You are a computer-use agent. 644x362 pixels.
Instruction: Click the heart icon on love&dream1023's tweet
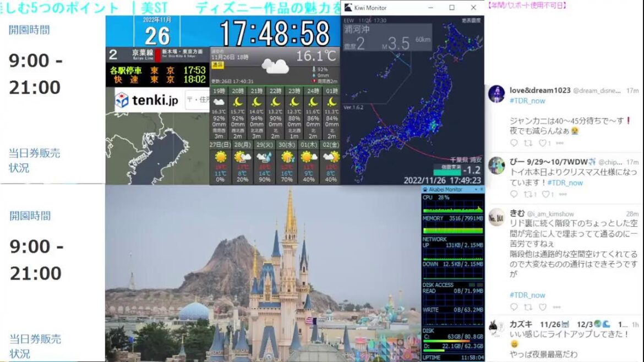tap(543, 142)
